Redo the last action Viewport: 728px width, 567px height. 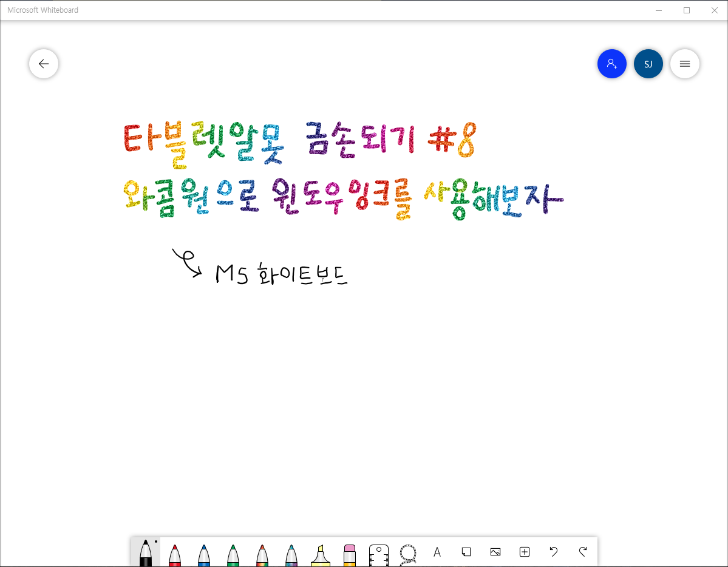[583, 551]
